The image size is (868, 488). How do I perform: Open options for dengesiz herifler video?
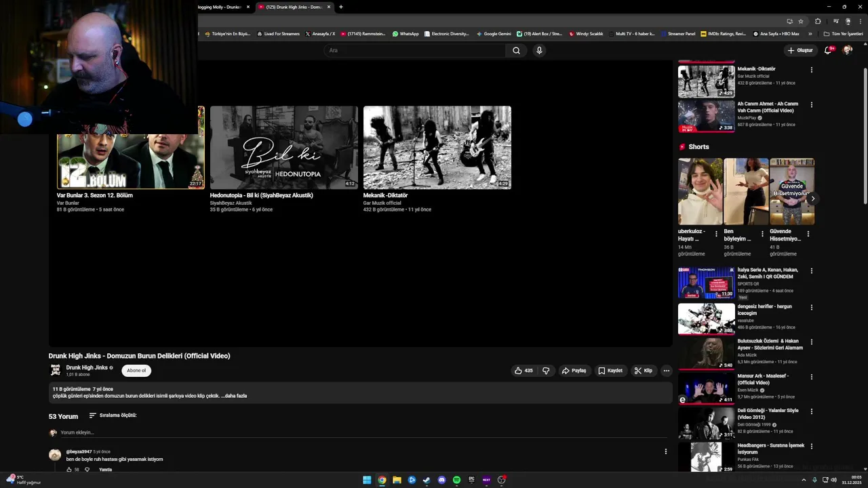(x=812, y=308)
